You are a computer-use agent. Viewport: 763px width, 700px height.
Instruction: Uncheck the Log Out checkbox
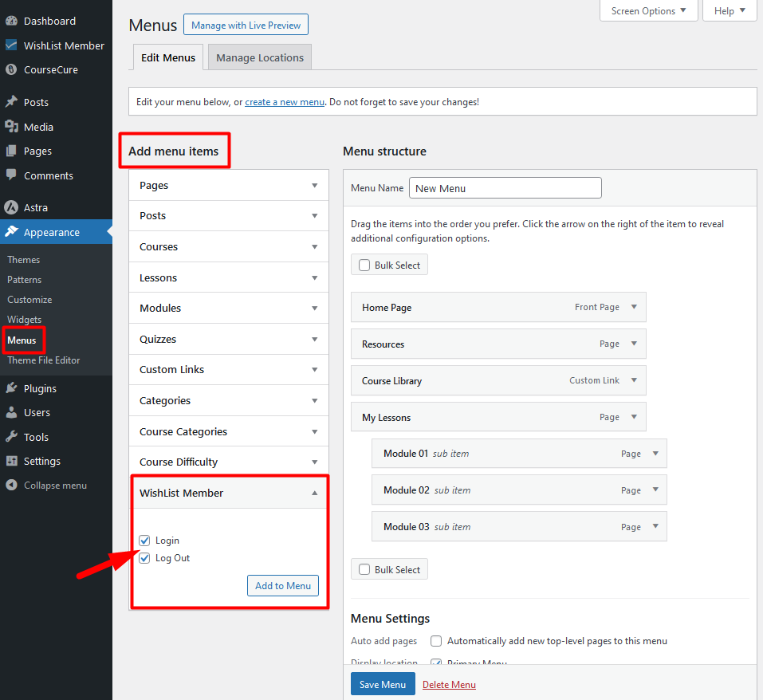[x=144, y=557]
